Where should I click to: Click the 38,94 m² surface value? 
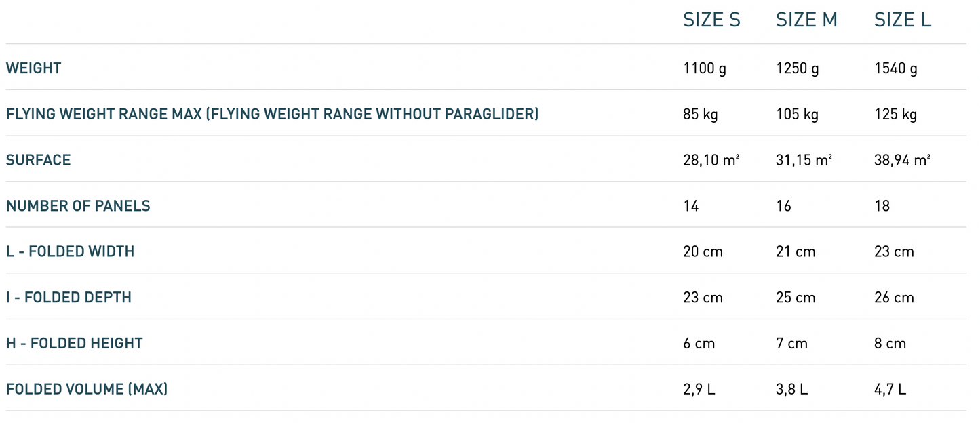point(902,161)
